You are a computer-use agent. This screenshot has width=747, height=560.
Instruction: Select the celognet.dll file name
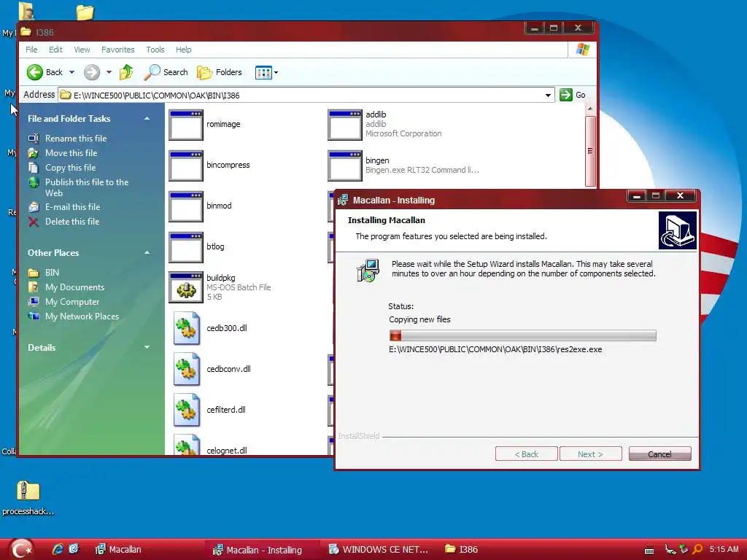pos(227,451)
